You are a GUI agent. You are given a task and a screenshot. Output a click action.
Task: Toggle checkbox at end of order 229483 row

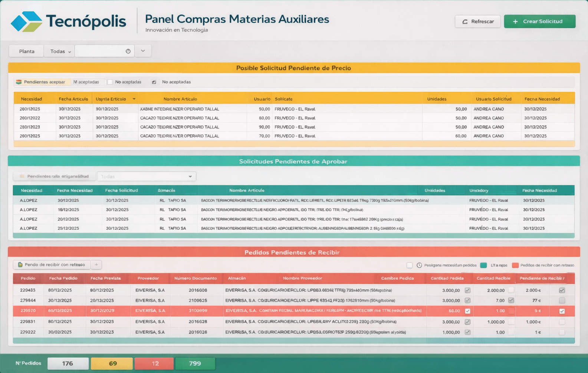562,290
